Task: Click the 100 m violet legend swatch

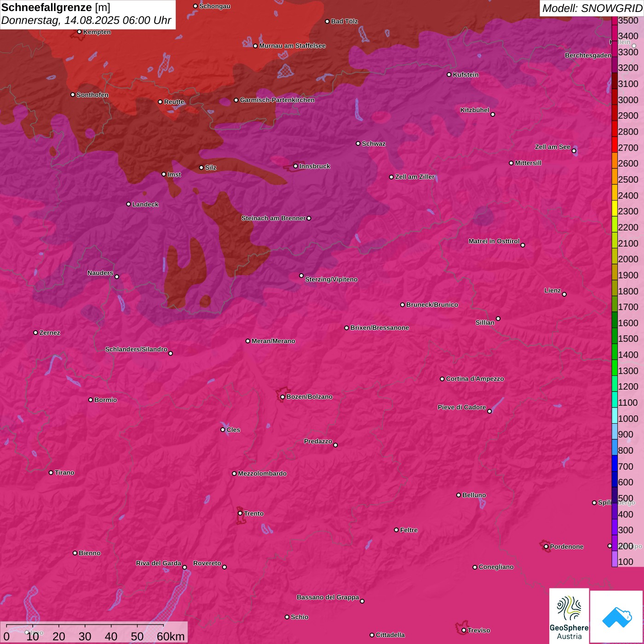Action: coord(614,559)
